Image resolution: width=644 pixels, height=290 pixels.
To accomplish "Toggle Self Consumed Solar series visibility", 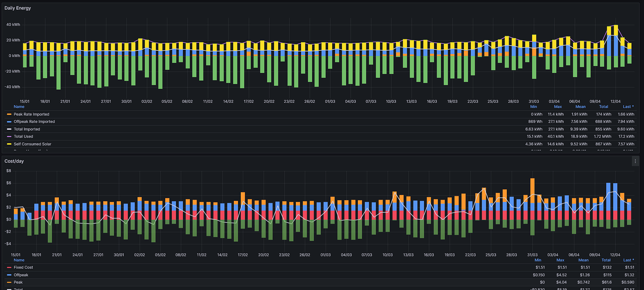I will (33, 144).
